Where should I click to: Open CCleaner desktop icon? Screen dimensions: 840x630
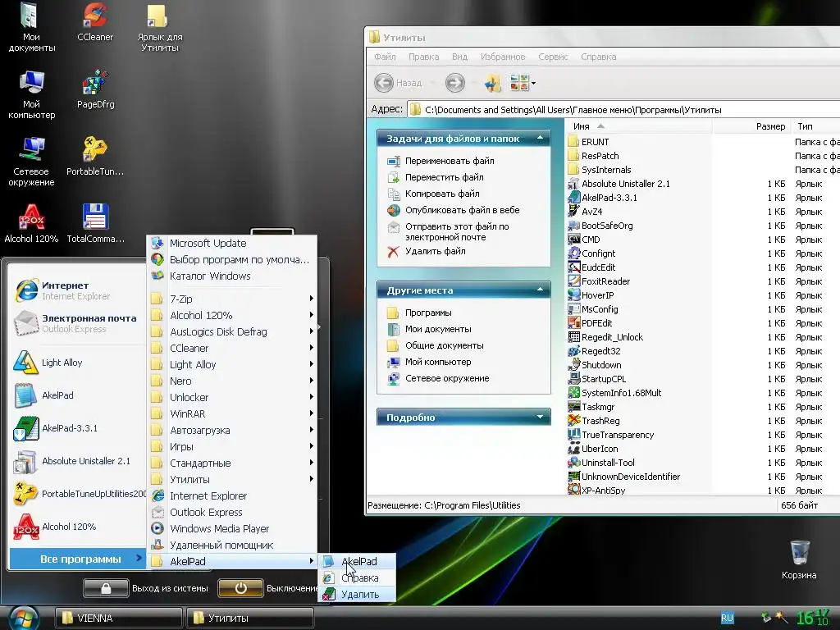(95, 22)
